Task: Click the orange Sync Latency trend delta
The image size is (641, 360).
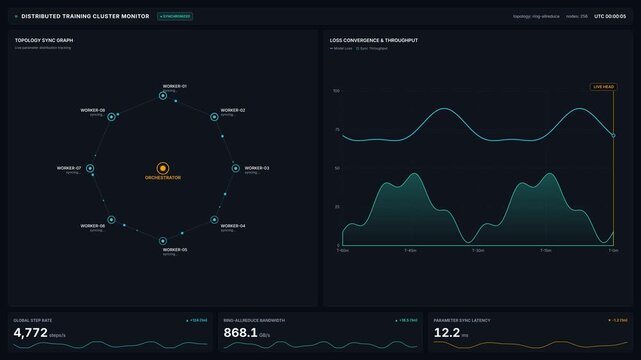Action: click(x=618, y=320)
